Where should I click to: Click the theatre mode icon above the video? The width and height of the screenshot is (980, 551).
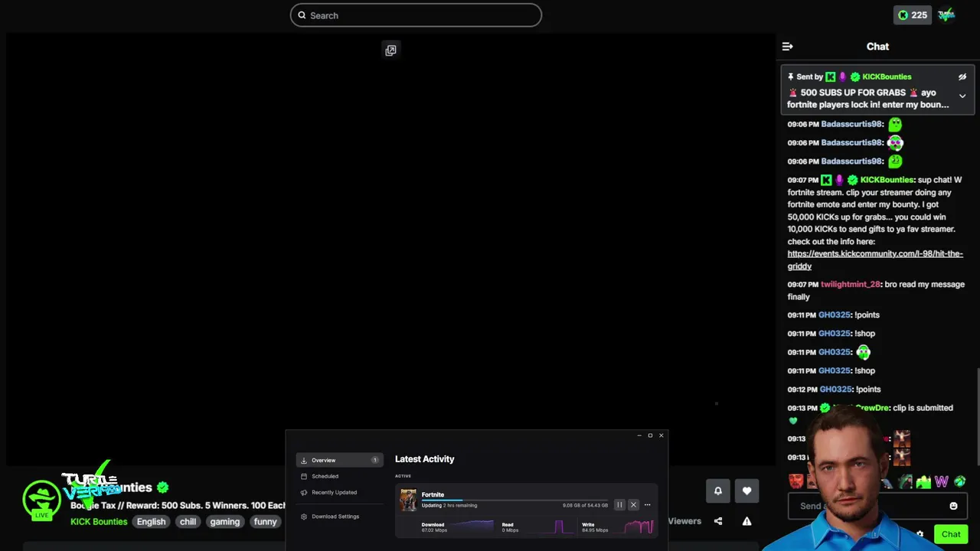(390, 51)
